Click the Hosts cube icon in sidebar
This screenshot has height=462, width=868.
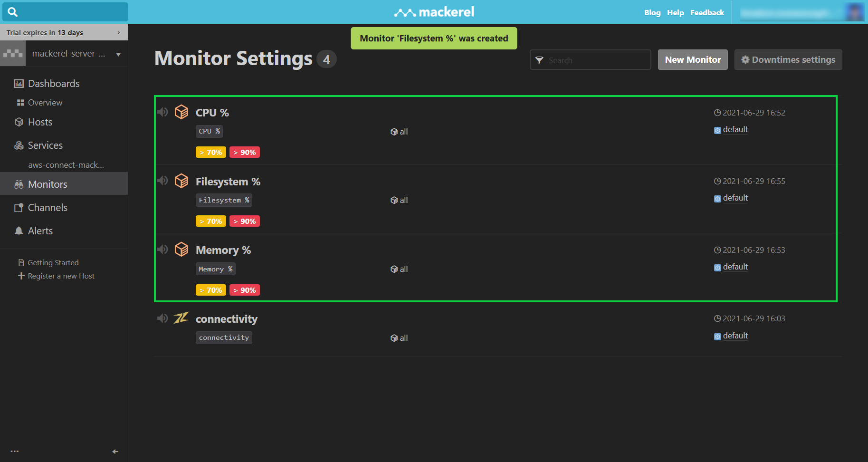[19, 122]
